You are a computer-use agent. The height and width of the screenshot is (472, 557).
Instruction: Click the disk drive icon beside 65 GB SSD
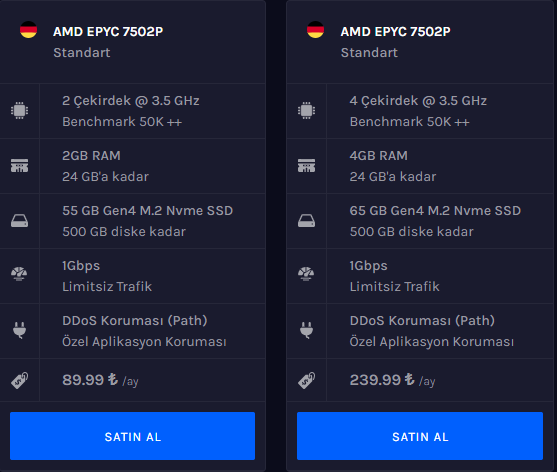307,221
